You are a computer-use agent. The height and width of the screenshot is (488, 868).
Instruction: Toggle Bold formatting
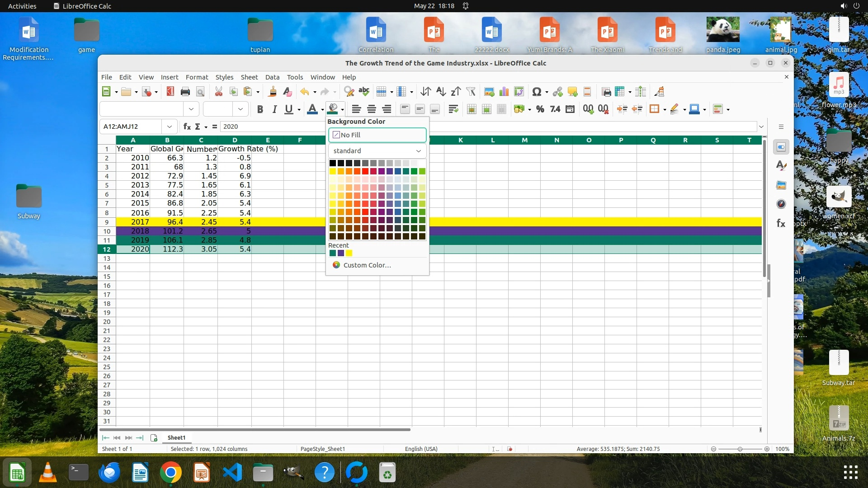coord(260,109)
